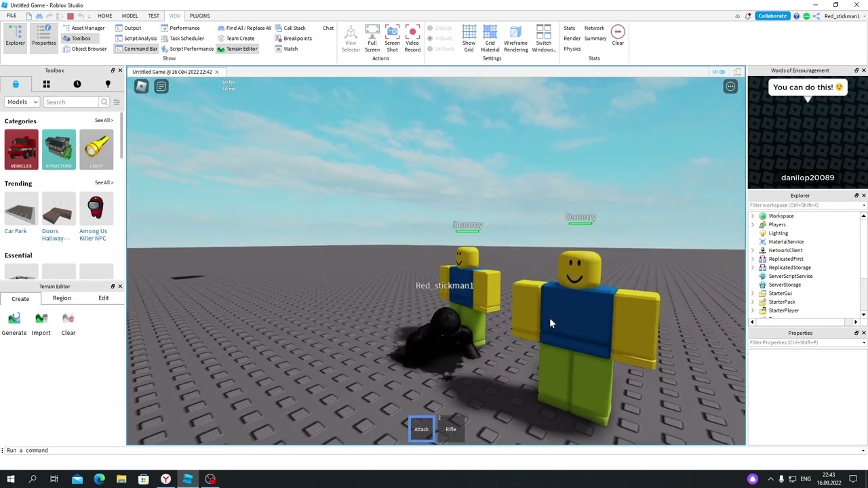The height and width of the screenshot is (488, 868).
Task: Toggle the Output window
Action: pyautogui.click(x=128, y=28)
